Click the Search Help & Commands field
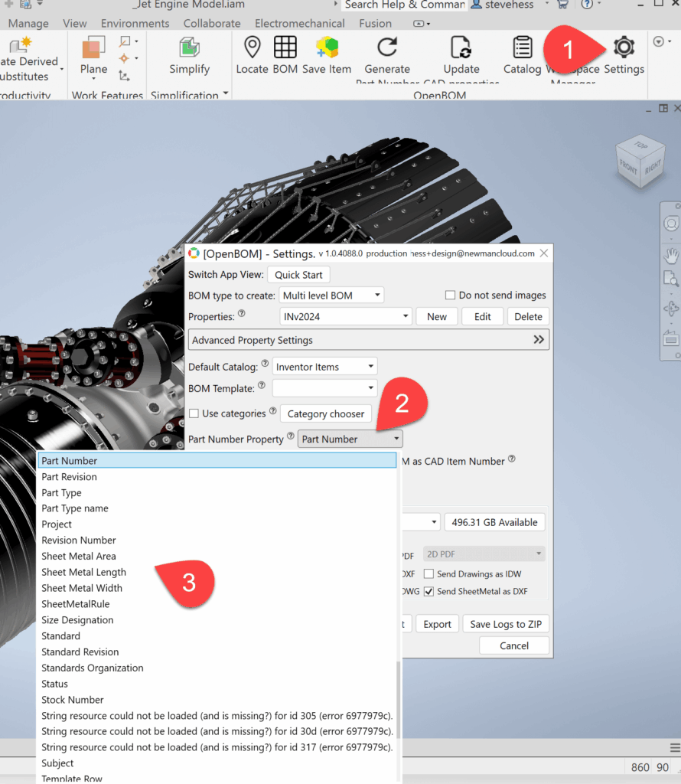The width and height of the screenshot is (681, 784). (x=404, y=5)
